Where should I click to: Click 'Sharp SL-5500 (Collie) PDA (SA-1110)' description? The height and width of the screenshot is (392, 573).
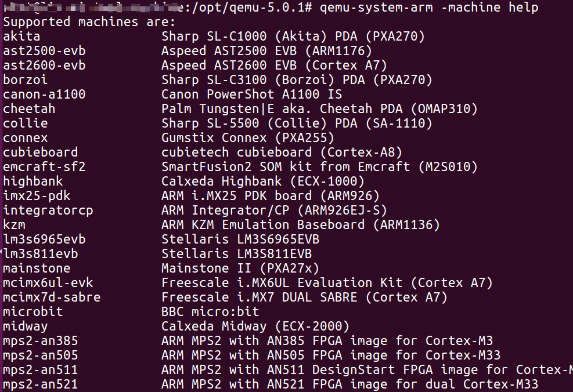point(297,124)
